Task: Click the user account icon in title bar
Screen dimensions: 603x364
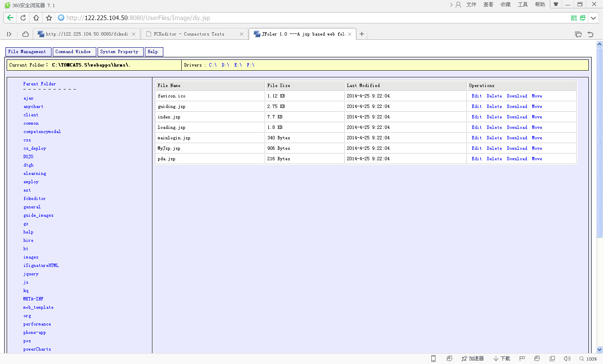Action: click(458, 5)
